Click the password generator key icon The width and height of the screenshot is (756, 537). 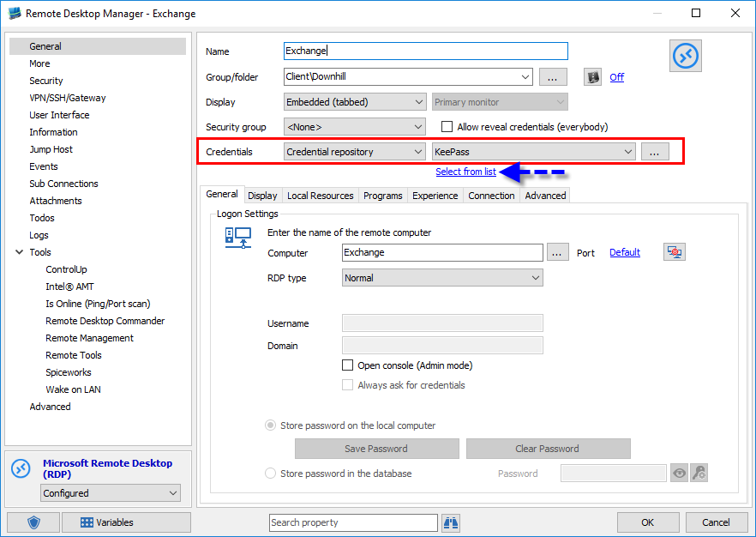click(x=699, y=473)
